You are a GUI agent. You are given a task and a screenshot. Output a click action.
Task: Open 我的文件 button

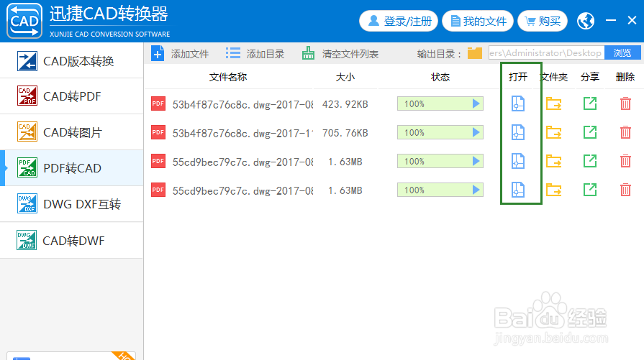478,21
